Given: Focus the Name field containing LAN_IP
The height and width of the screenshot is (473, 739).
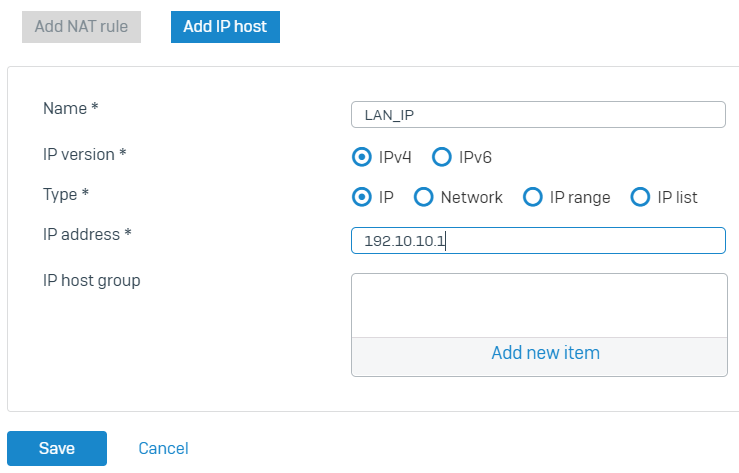Looking at the screenshot, I should [538, 114].
